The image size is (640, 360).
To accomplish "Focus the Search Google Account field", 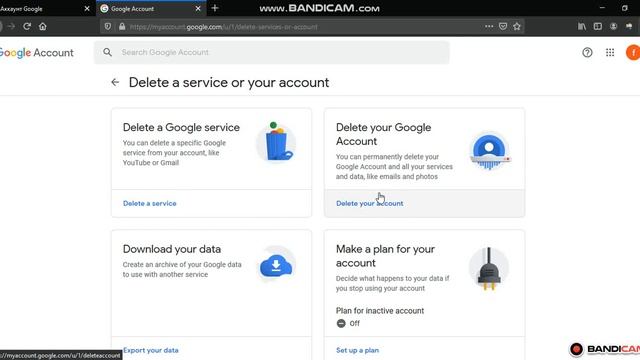I will [271, 52].
